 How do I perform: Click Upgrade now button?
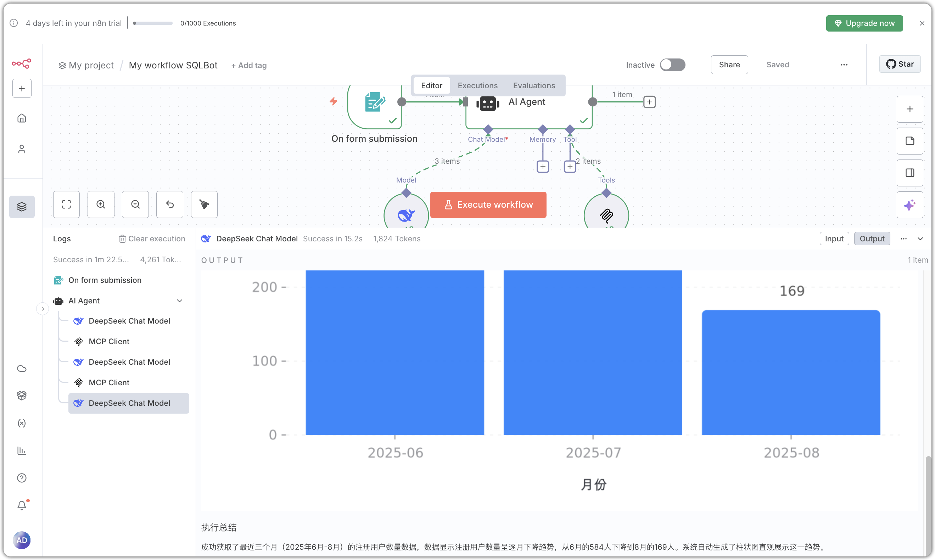coord(864,23)
